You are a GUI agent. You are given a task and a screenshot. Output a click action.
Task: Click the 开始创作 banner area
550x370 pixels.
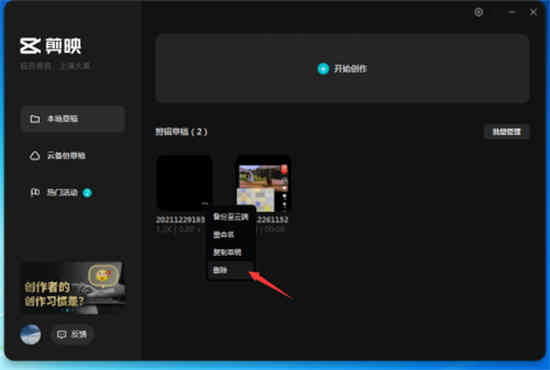pyautogui.click(x=343, y=68)
